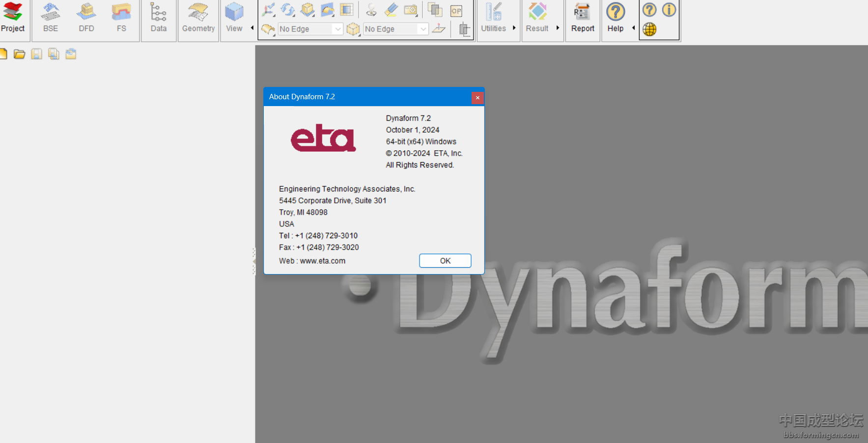The height and width of the screenshot is (443, 868).
Task: Click the OP operation icon
Action: click(x=456, y=11)
